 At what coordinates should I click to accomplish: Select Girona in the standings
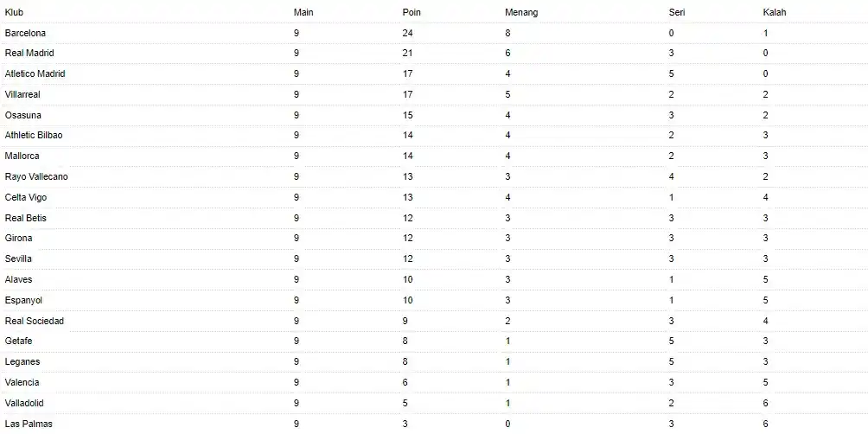(20, 239)
